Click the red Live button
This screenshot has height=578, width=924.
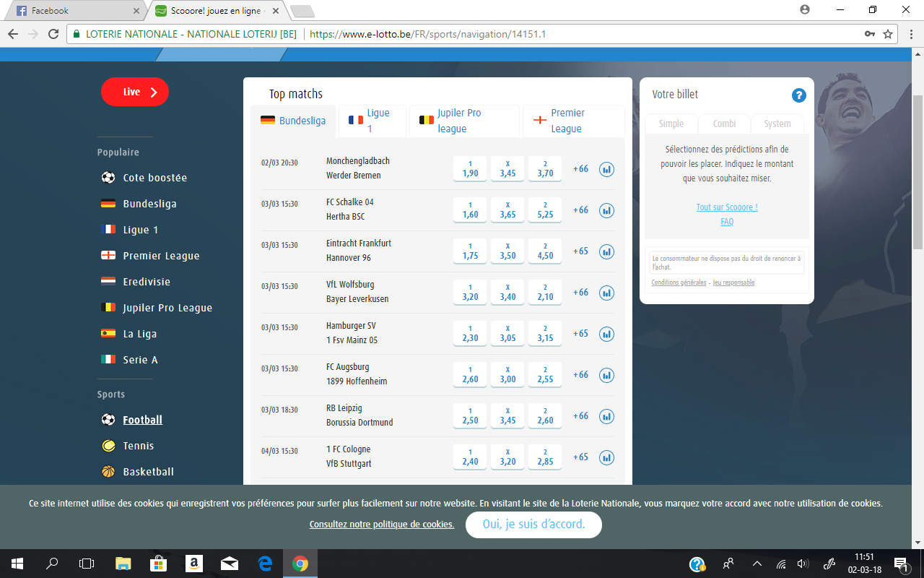click(x=135, y=92)
